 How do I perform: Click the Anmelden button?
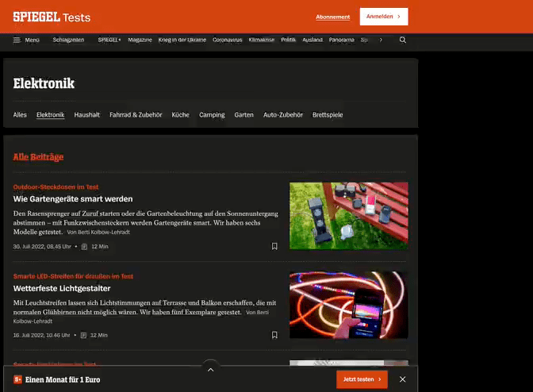tap(383, 17)
